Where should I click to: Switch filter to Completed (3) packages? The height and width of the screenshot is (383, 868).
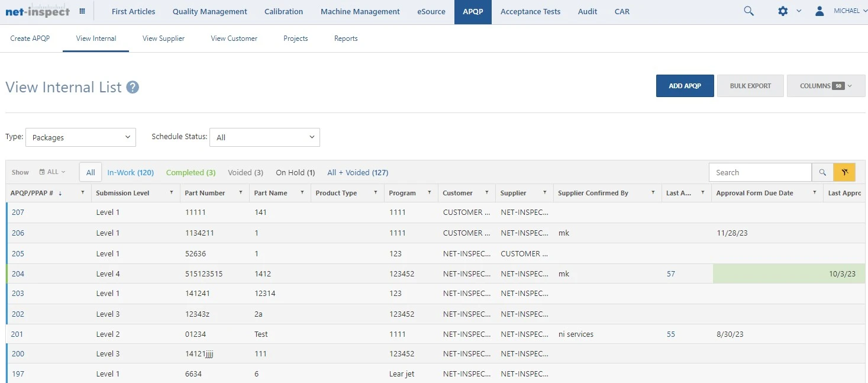point(190,172)
